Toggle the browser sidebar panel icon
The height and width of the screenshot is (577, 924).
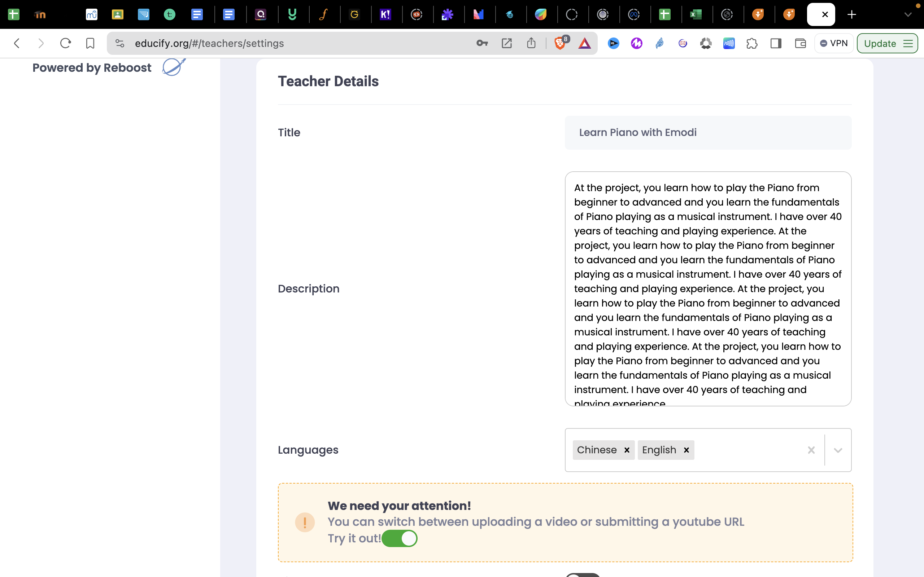[776, 44]
